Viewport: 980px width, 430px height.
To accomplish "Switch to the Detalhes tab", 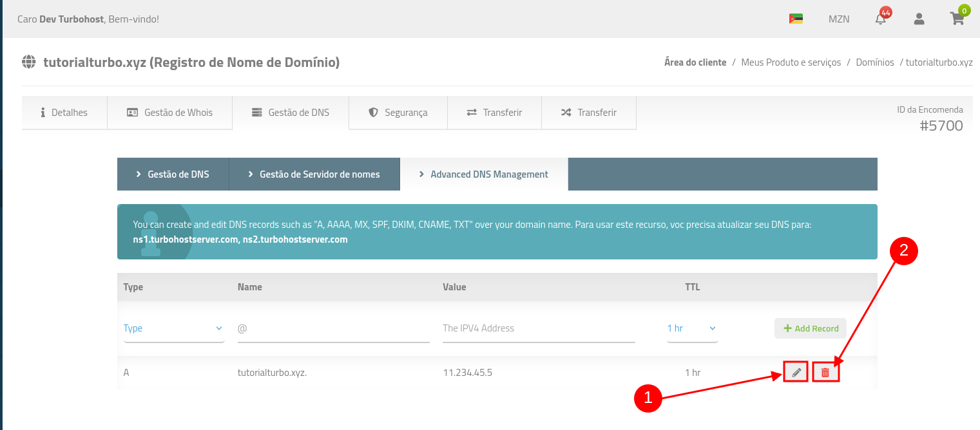I will 64,113.
